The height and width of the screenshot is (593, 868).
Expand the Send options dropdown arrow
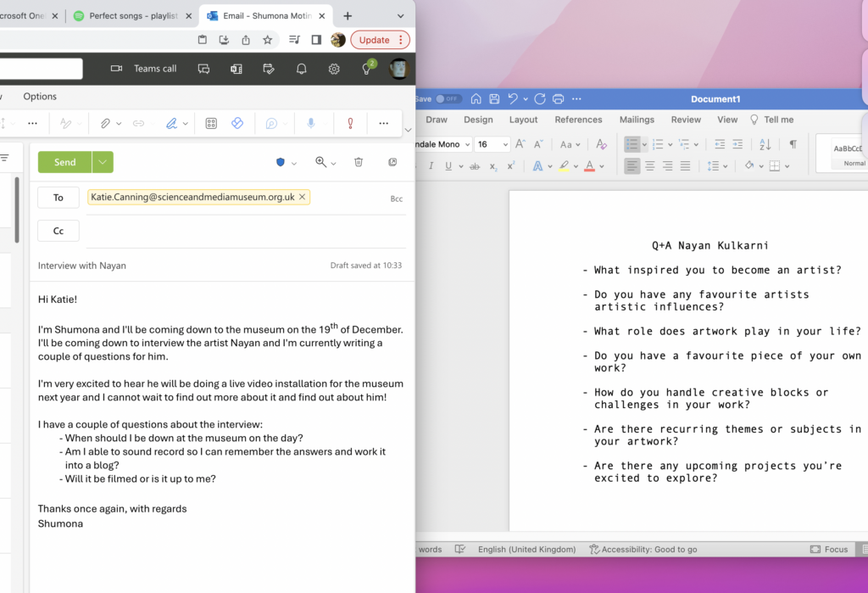(103, 162)
